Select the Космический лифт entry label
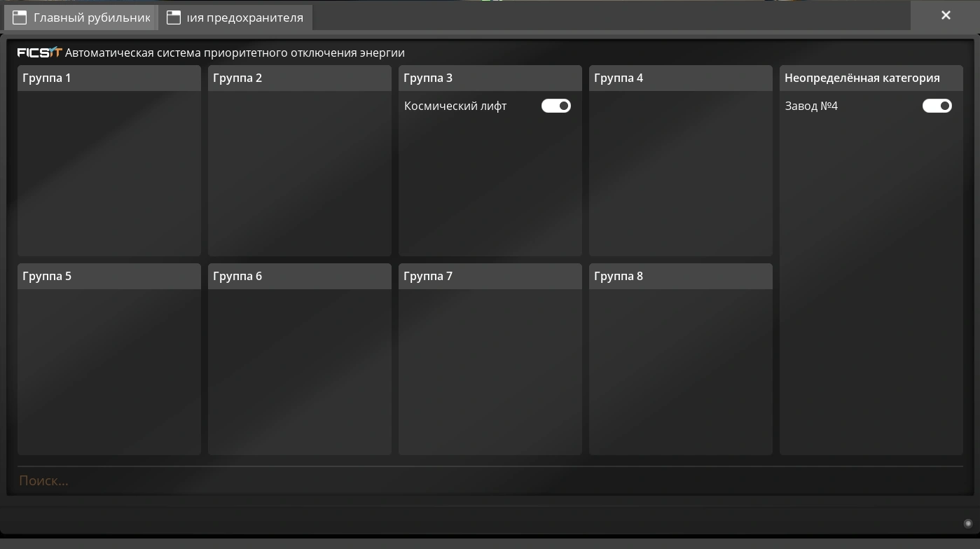The image size is (980, 549). pos(455,106)
